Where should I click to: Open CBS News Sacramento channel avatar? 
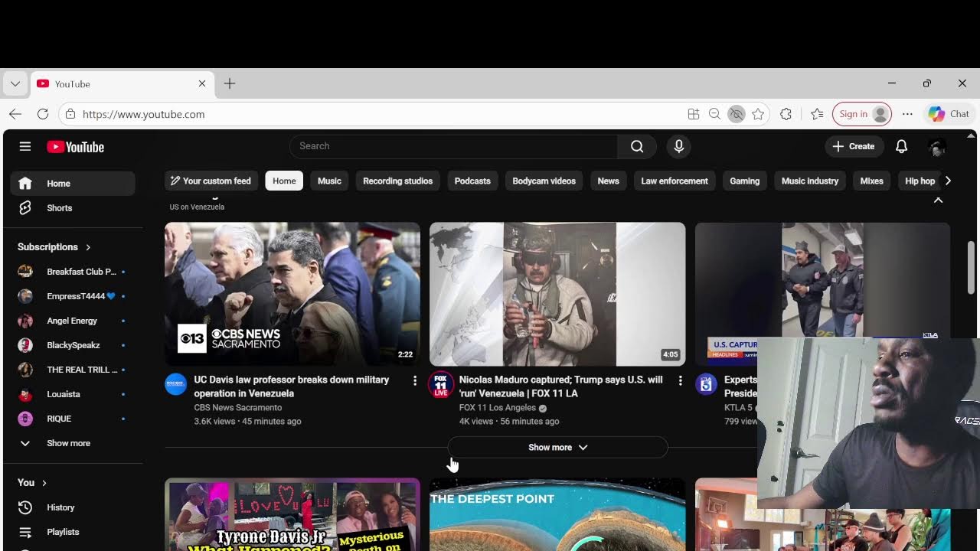[x=175, y=384]
